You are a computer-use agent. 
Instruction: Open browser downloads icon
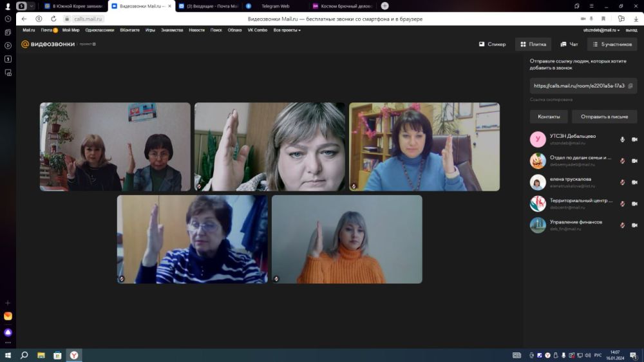click(636, 19)
